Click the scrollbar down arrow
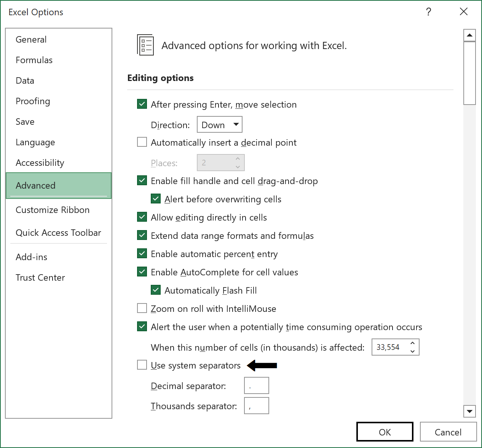The image size is (482, 448). tap(470, 411)
